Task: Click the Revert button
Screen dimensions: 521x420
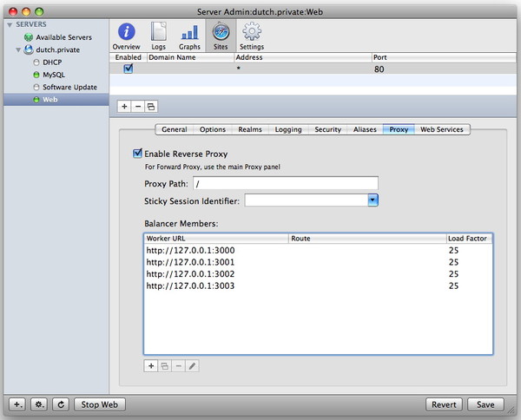Action: (x=444, y=404)
